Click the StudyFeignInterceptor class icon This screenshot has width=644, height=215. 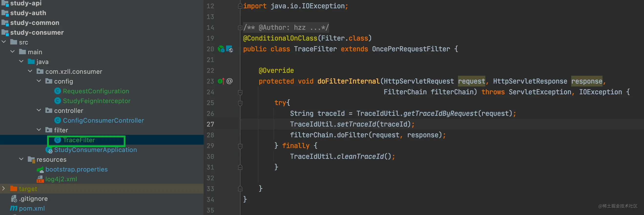click(x=58, y=101)
